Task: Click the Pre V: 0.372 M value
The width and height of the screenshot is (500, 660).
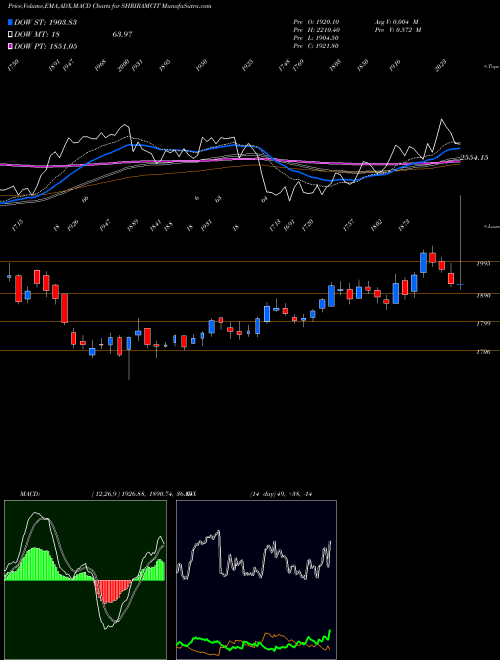Action: (398, 30)
